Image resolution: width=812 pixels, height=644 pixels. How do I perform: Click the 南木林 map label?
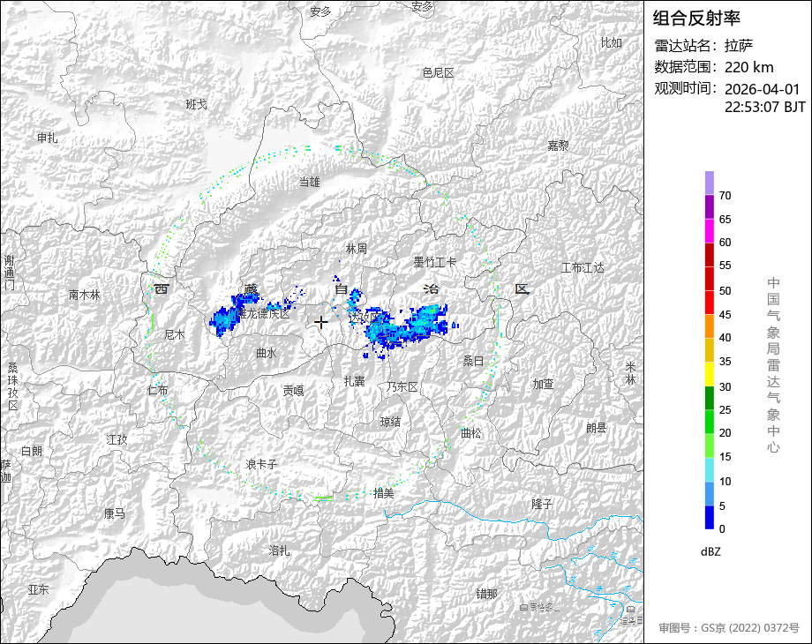pos(85,295)
